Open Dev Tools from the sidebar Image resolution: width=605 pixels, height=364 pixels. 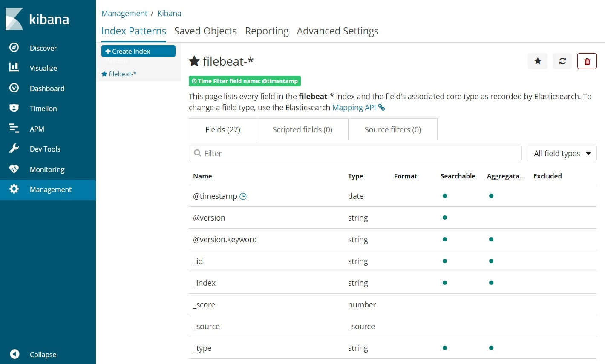[45, 149]
